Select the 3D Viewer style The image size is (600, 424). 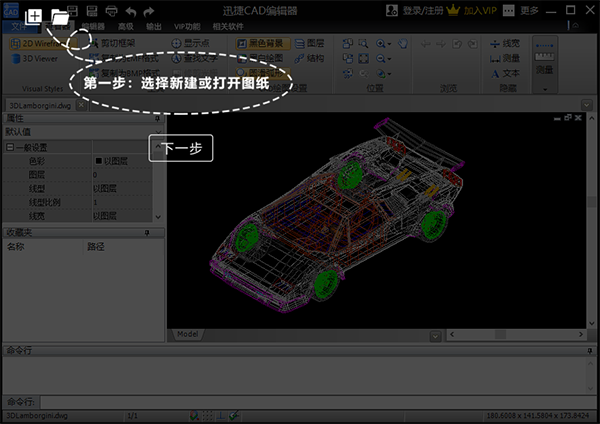tap(34, 59)
